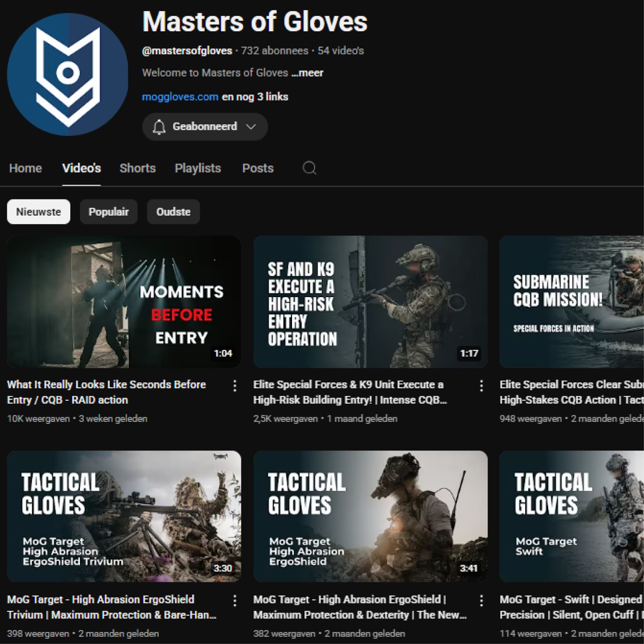The height and width of the screenshot is (644, 644).
Task: Switch to the Home tab
Action: pyautogui.click(x=25, y=168)
